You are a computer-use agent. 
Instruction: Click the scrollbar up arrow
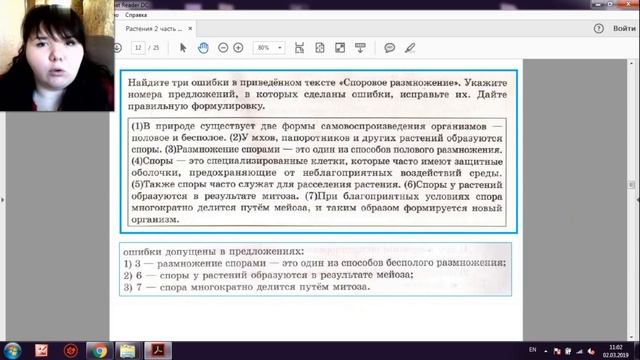click(x=631, y=63)
